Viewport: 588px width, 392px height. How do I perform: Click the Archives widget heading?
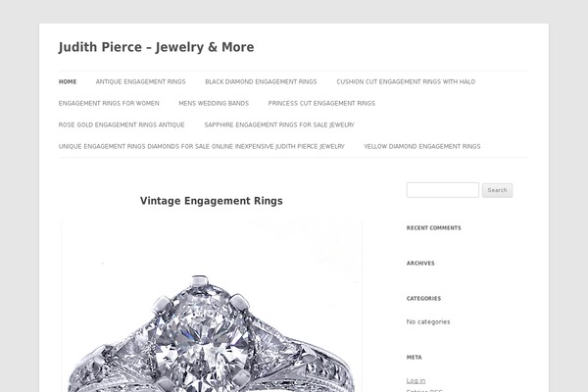click(420, 264)
